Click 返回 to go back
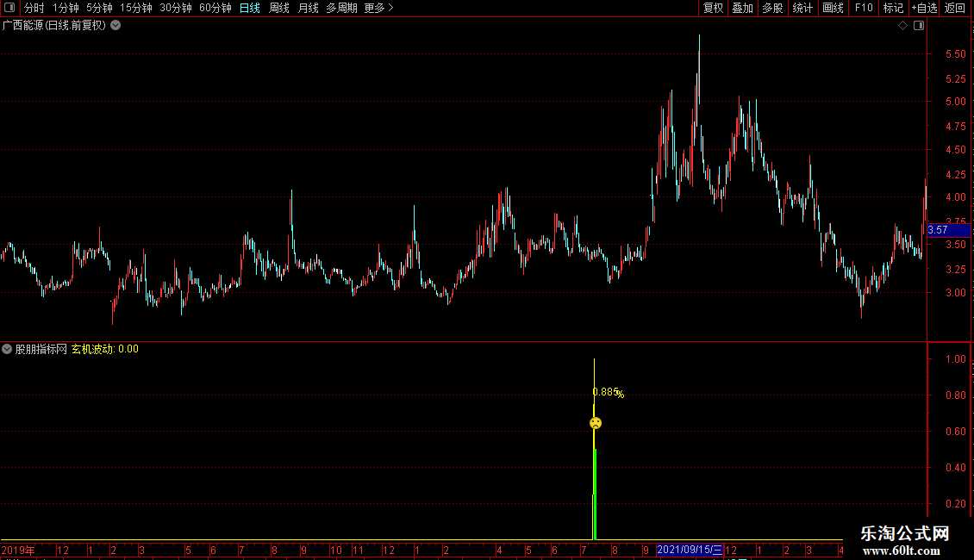The width and height of the screenshot is (974, 560). pos(955,8)
